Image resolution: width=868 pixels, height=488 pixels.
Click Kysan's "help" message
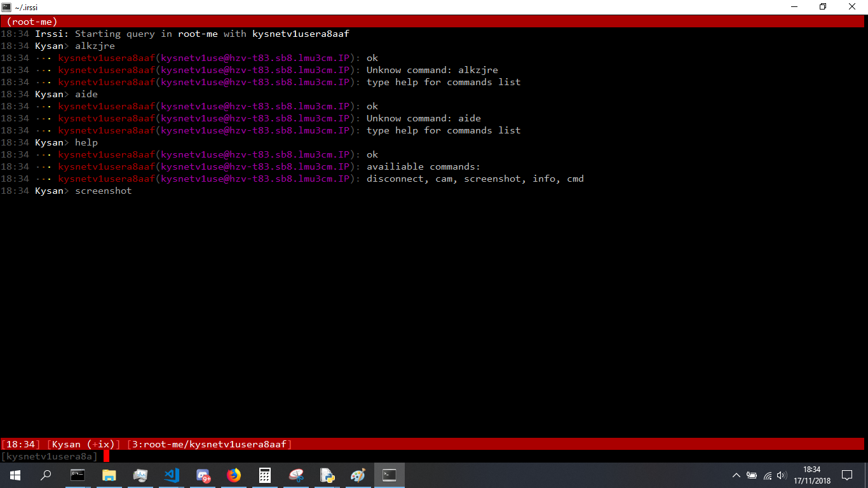pos(86,142)
